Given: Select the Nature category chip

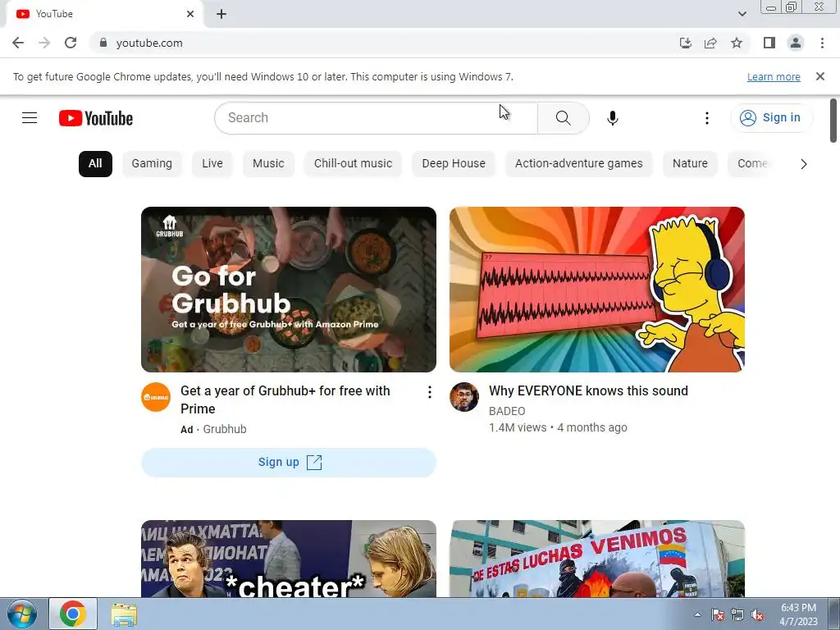Looking at the screenshot, I should point(690,164).
